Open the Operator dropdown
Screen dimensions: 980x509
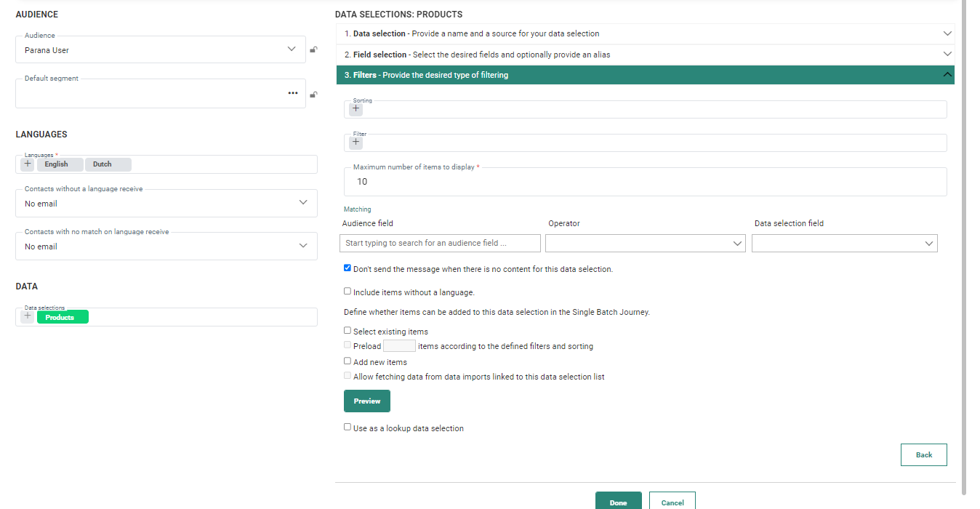645,244
